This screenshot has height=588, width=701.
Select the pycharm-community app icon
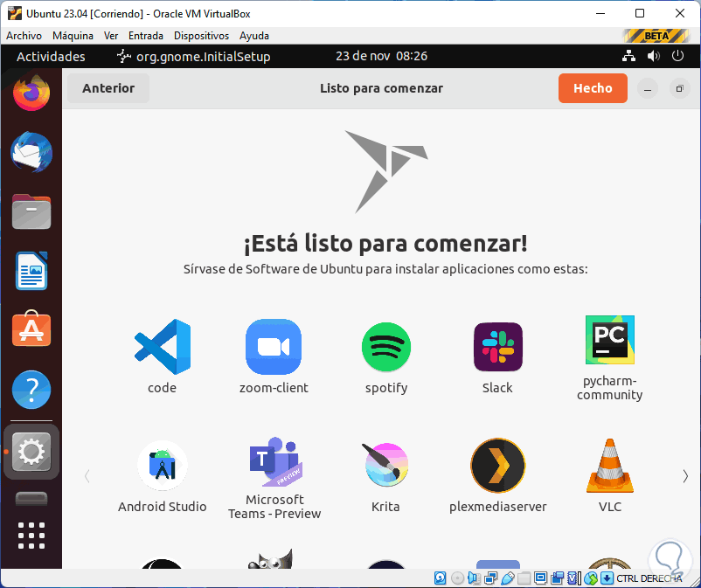[x=610, y=340]
